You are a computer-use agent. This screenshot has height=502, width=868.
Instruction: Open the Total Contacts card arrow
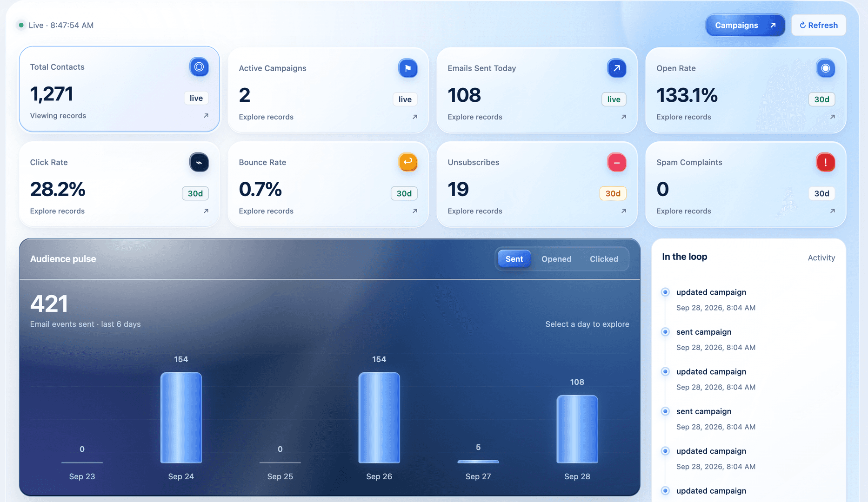click(206, 116)
